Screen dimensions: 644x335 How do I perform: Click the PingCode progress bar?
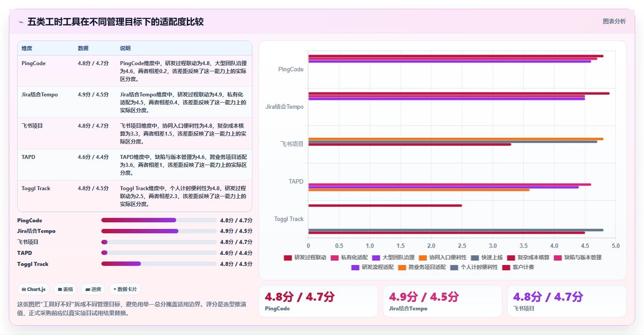pos(159,220)
